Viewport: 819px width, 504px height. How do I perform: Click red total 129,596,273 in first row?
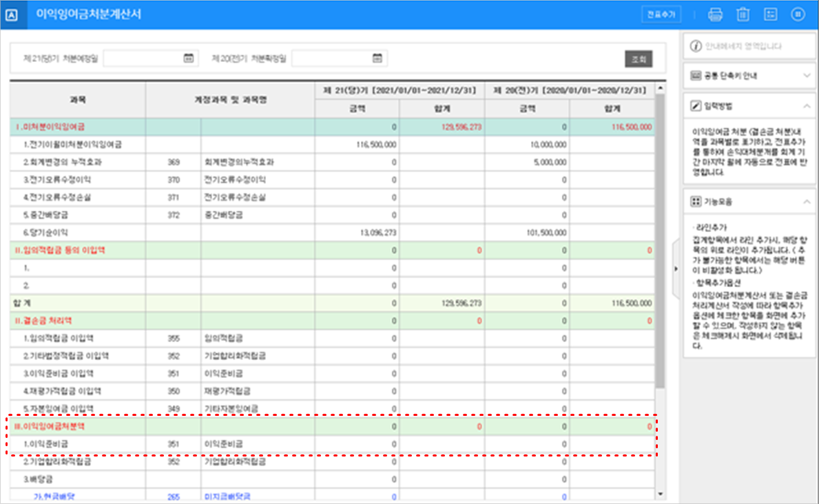click(462, 127)
